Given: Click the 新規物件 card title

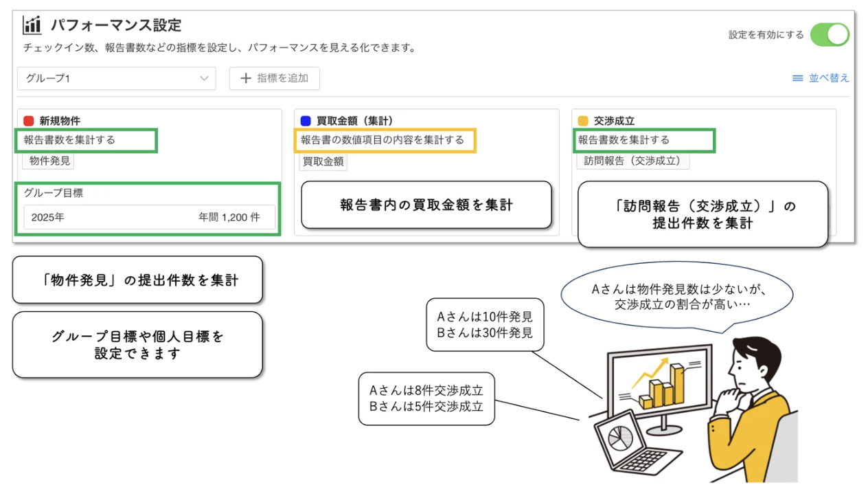Looking at the screenshot, I should 60,121.
